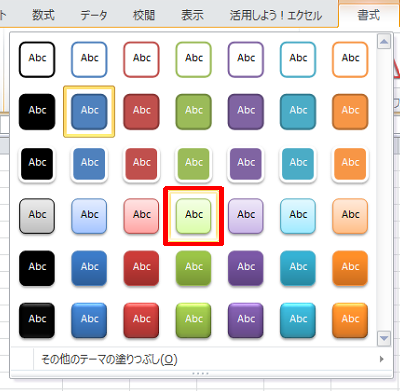Select the solid red filled Abc style in second row
Viewport: 400px width, 391px height.
click(x=141, y=111)
